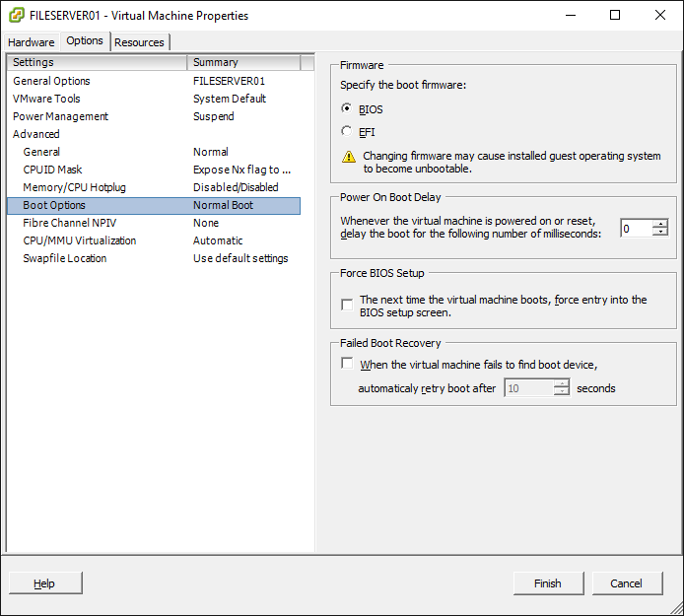Select the EFI firmware radio button

pos(346,131)
